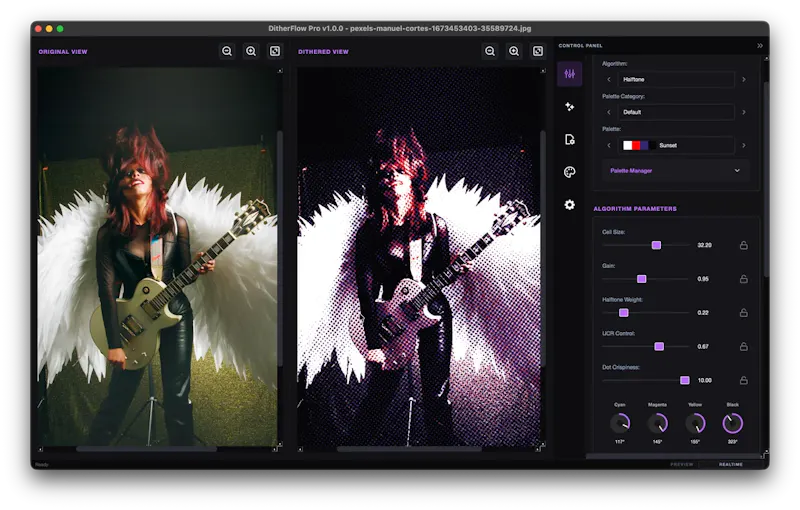Click the Black angle knob
This screenshot has height=510, width=800.
[733, 423]
